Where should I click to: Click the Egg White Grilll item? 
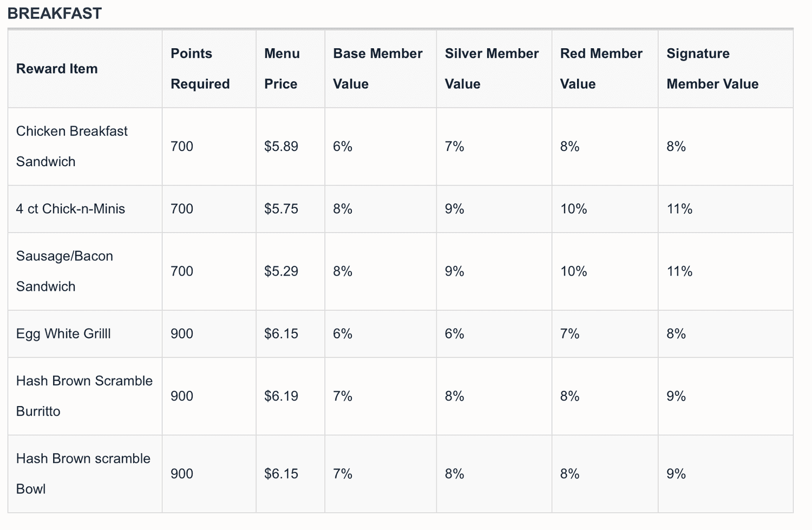click(63, 334)
